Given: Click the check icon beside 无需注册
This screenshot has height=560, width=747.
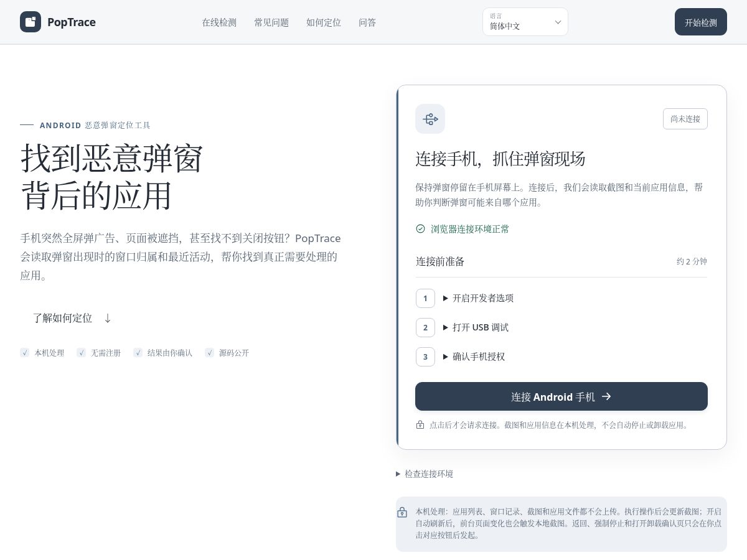Looking at the screenshot, I should tap(82, 353).
